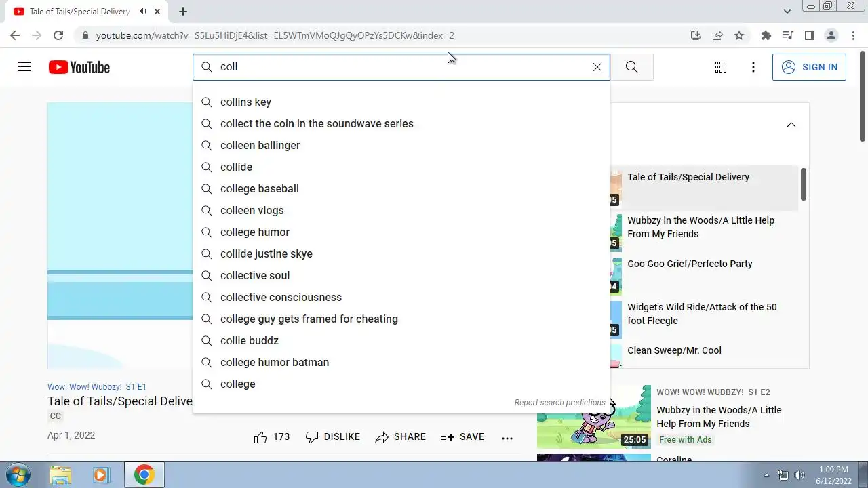Viewport: 868px width, 488px height.
Task: Open Windows Media Player from taskbar
Action: pos(101,474)
